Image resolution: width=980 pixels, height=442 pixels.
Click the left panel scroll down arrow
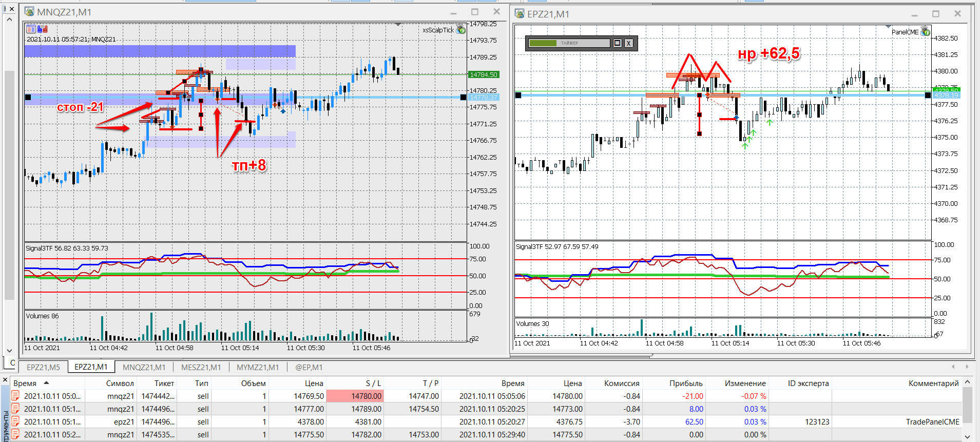click(9, 351)
